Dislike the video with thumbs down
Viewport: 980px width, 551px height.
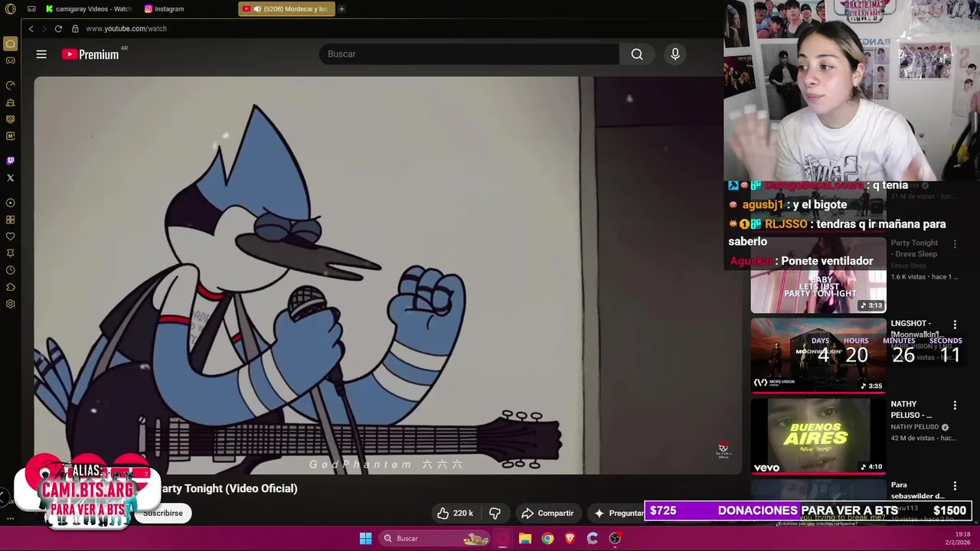495,514
